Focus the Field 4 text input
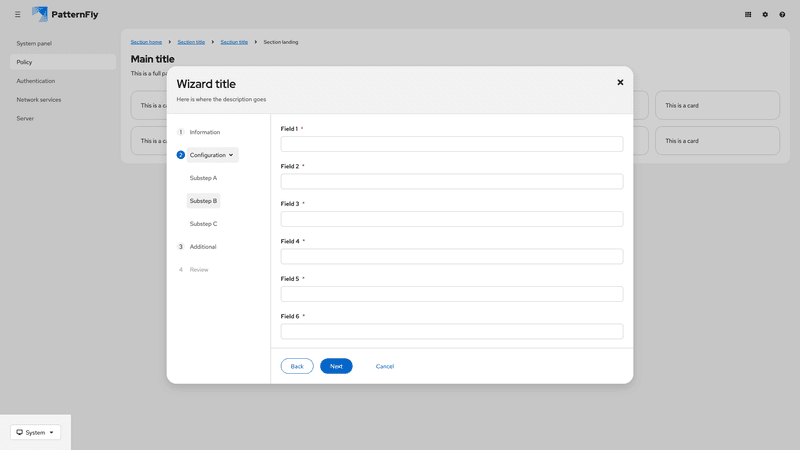The height and width of the screenshot is (450, 800). coord(452,257)
